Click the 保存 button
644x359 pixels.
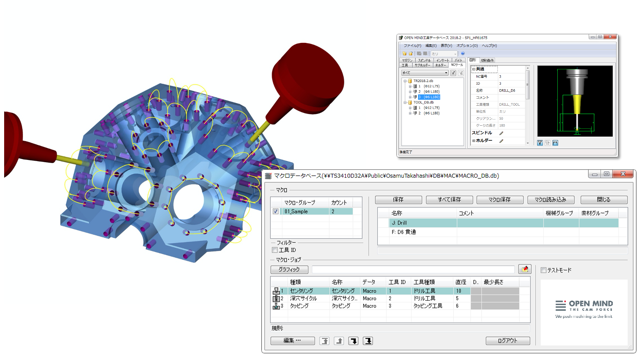[398, 200]
